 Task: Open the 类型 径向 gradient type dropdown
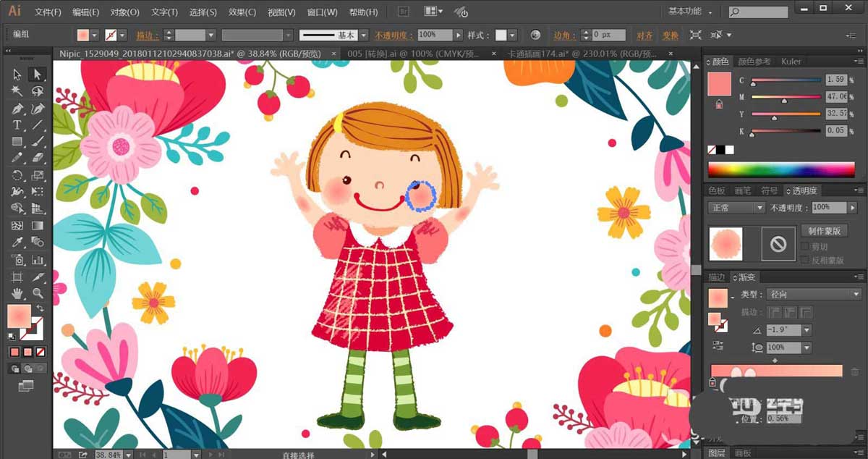[x=814, y=294]
